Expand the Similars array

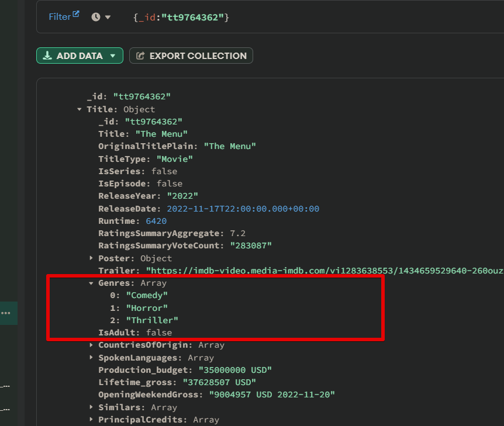pos(91,407)
